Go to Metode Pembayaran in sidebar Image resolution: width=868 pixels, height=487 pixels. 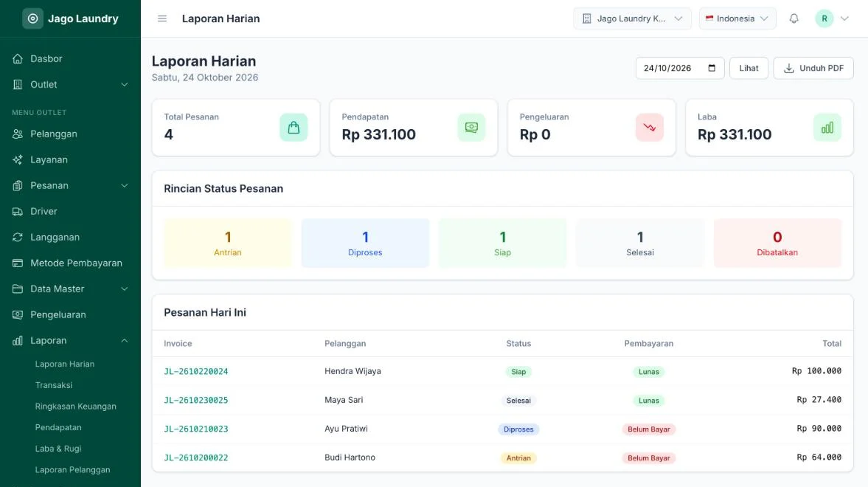point(70,263)
